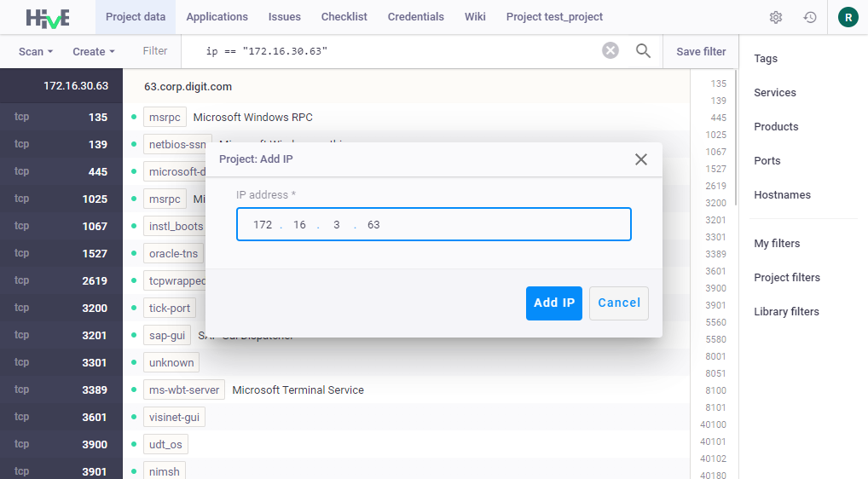Open Products in the sidebar
The image size is (868, 479).
776,127
